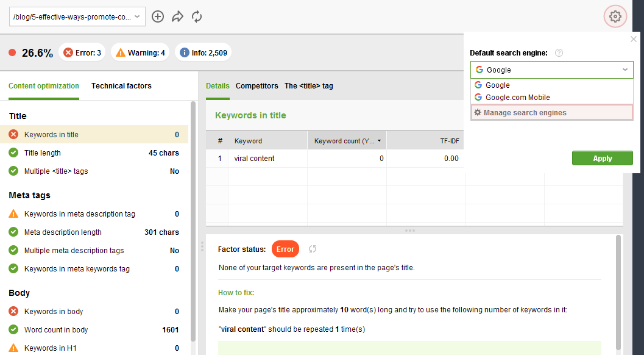Switch to Technical factors tab
The image size is (644, 355).
121,86
